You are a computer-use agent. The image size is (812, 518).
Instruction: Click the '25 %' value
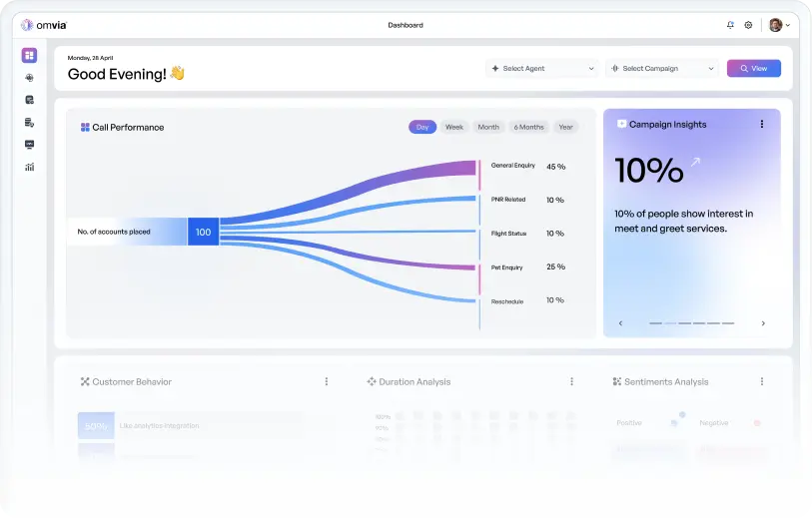coord(555,266)
